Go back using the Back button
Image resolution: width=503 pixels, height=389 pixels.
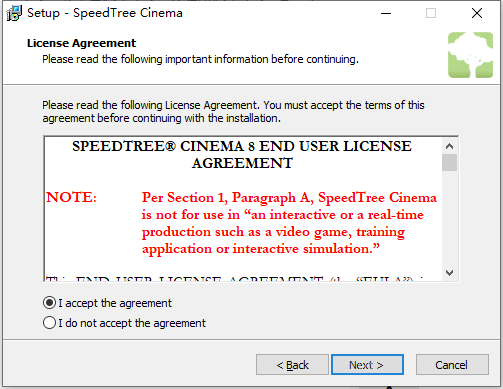tap(292, 365)
